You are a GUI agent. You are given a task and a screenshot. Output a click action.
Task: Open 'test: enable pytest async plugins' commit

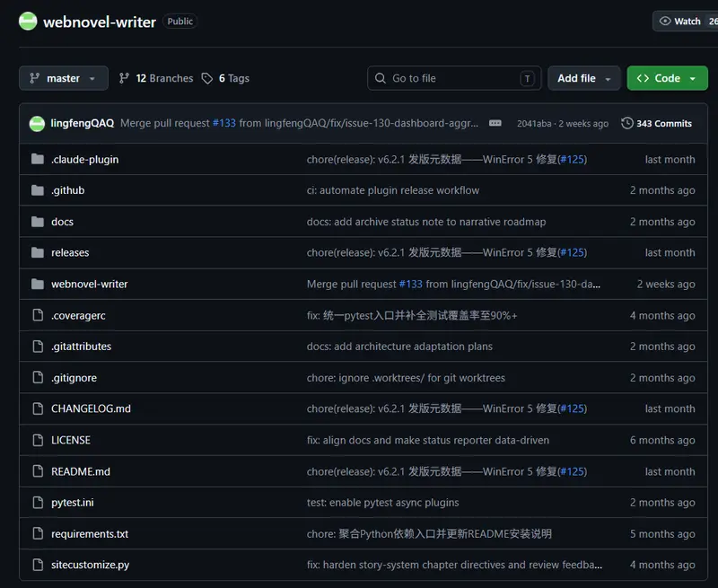[383, 503]
